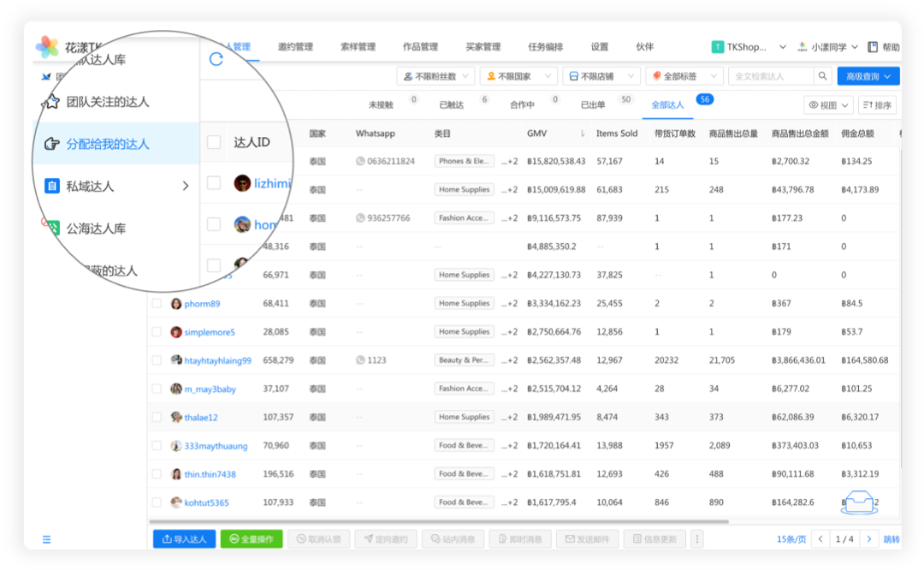This screenshot has width=924, height=570.
Task: Open creator link thalae12
Action: (x=201, y=418)
